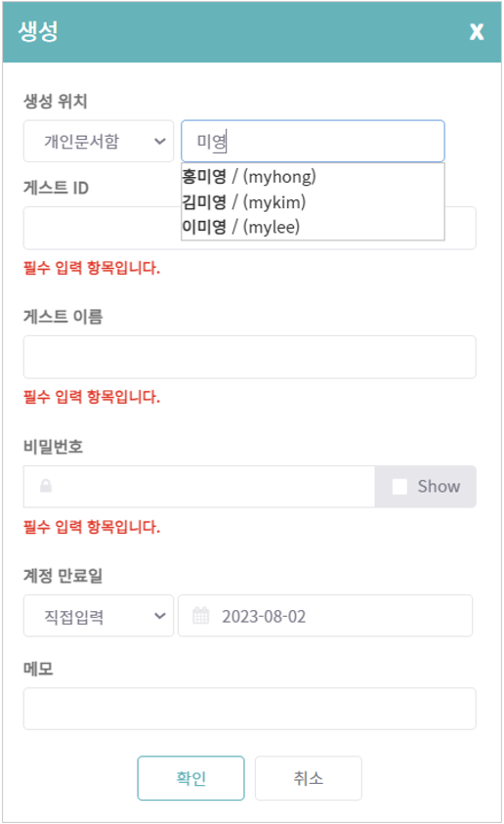
Task: Click the calendar icon in date field
Action: click(x=200, y=616)
